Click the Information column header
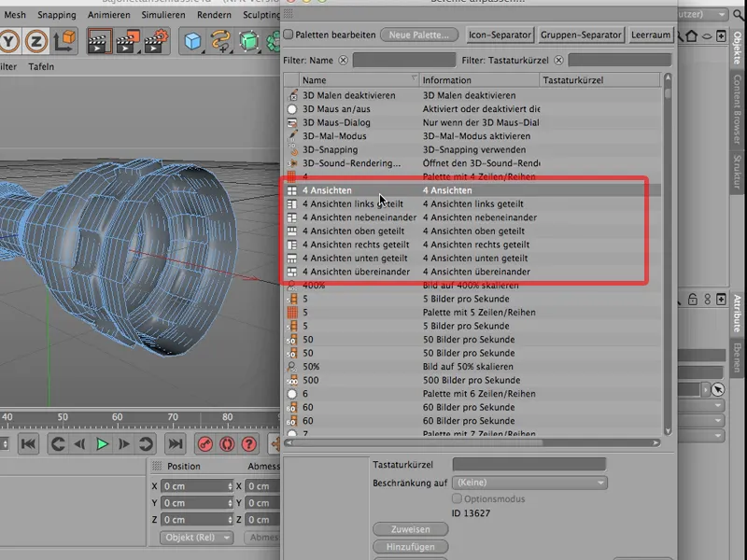The width and height of the screenshot is (747, 560). [x=479, y=80]
